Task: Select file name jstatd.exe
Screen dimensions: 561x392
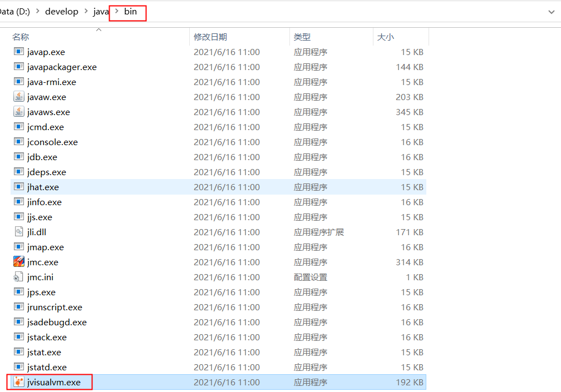Action: pyautogui.click(x=47, y=368)
